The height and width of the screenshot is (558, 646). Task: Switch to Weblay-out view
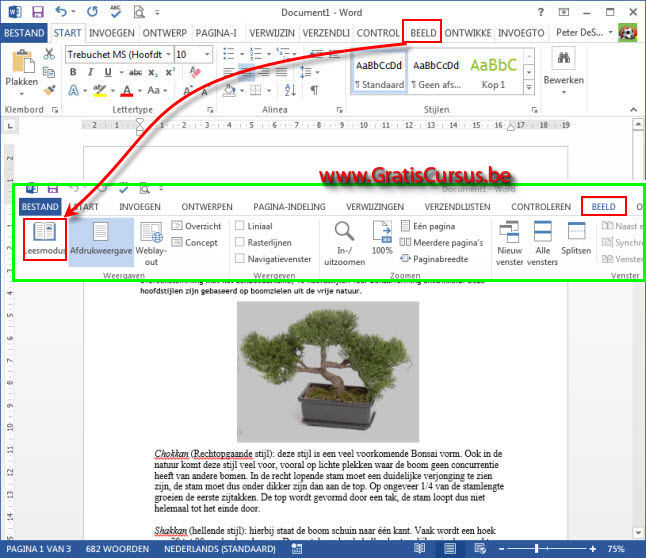[x=151, y=243]
